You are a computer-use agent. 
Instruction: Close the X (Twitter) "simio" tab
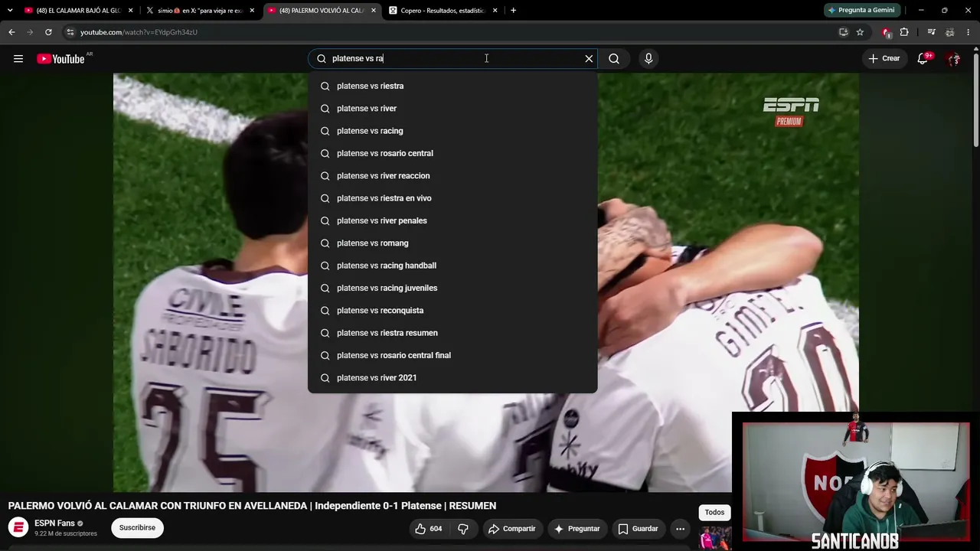pos(252,11)
